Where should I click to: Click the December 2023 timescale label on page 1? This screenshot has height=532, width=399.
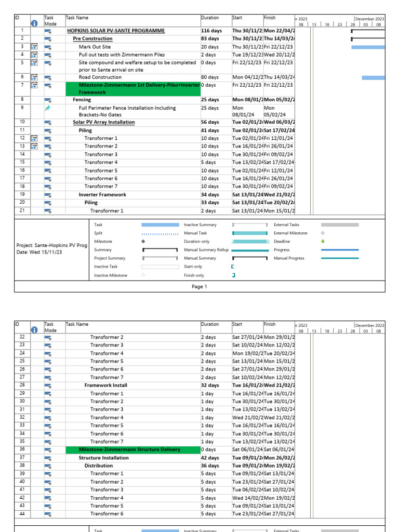tap(370, 19)
